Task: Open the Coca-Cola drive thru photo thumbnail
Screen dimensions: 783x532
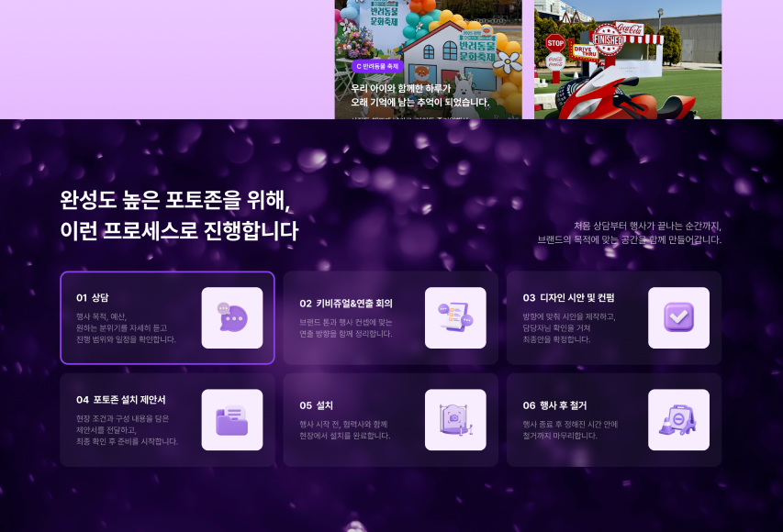Action: click(628, 60)
